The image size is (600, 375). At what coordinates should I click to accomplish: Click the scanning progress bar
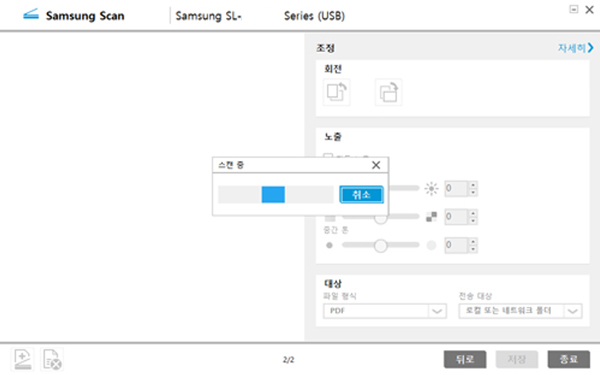pyautogui.click(x=276, y=194)
